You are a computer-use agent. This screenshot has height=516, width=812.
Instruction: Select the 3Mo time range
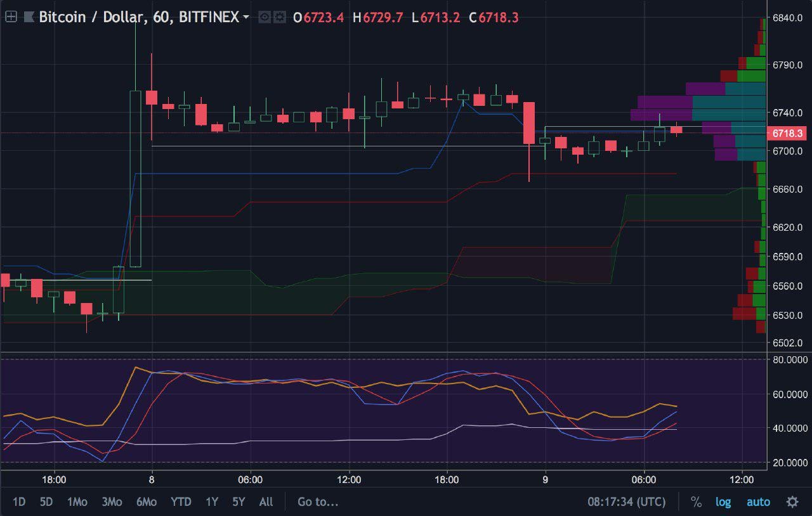tap(111, 502)
